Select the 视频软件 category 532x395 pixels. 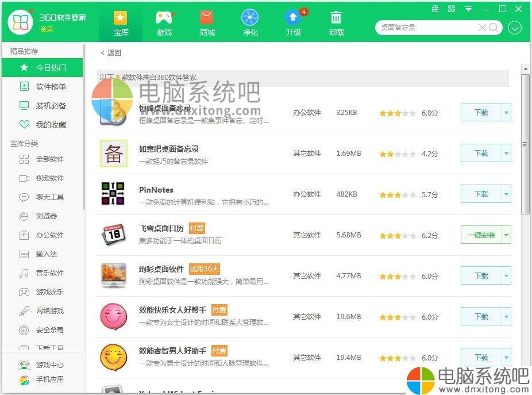point(42,178)
